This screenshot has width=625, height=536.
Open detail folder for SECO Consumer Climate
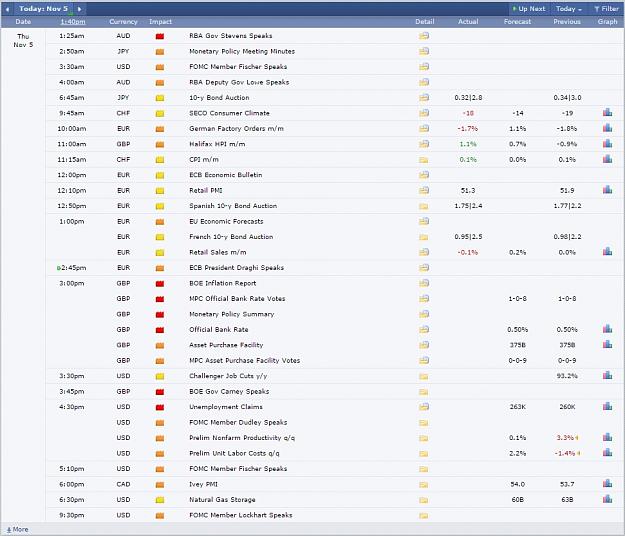tap(424, 113)
